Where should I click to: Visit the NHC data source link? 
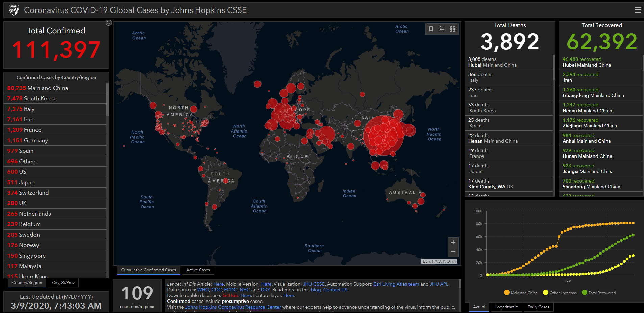point(245,290)
